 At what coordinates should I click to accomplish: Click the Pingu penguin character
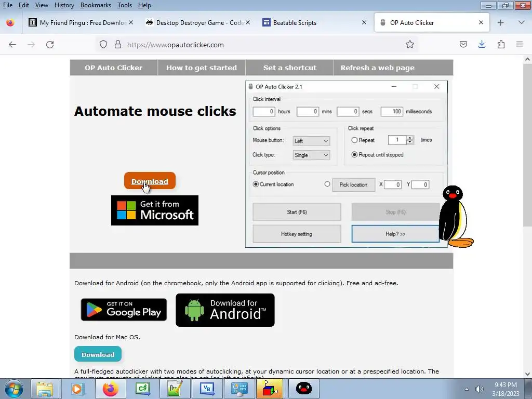(x=455, y=217)
